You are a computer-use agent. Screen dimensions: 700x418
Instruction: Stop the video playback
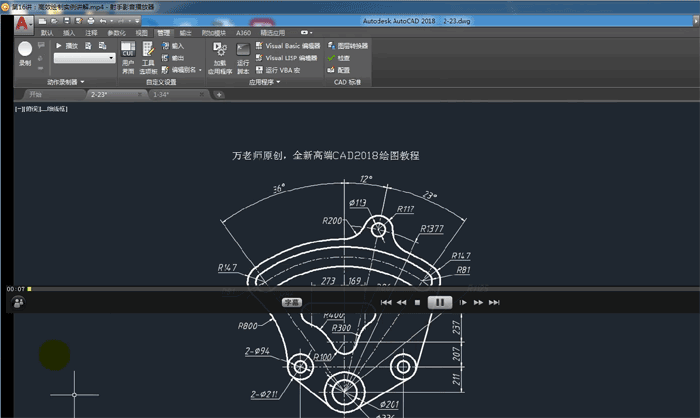point(417,302)
